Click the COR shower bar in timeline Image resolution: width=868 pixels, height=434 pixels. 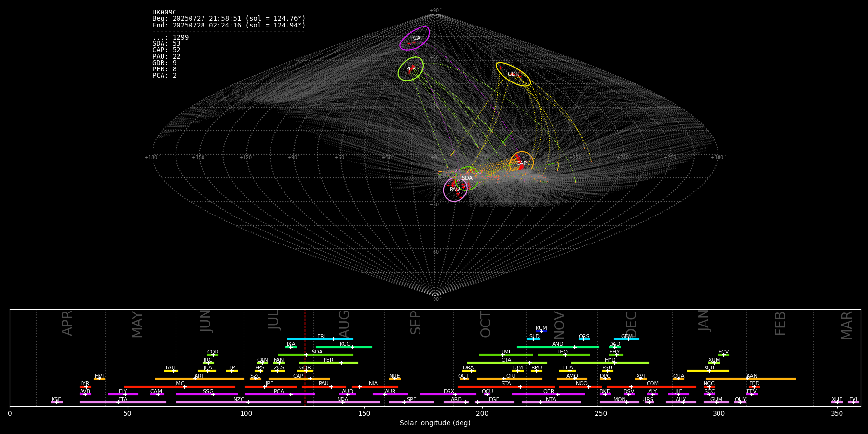click(x=213, y=355)
